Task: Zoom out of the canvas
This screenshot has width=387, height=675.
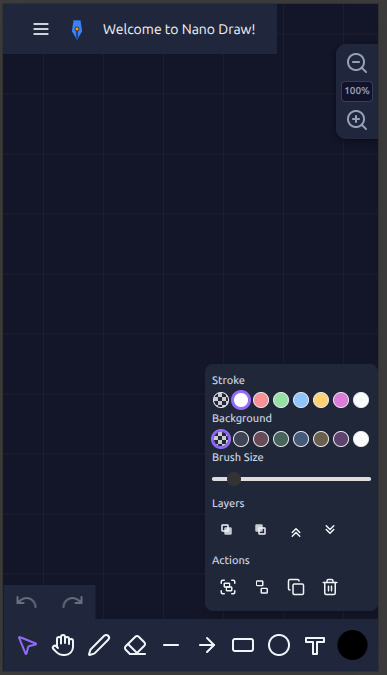Action: click(357, 63)
